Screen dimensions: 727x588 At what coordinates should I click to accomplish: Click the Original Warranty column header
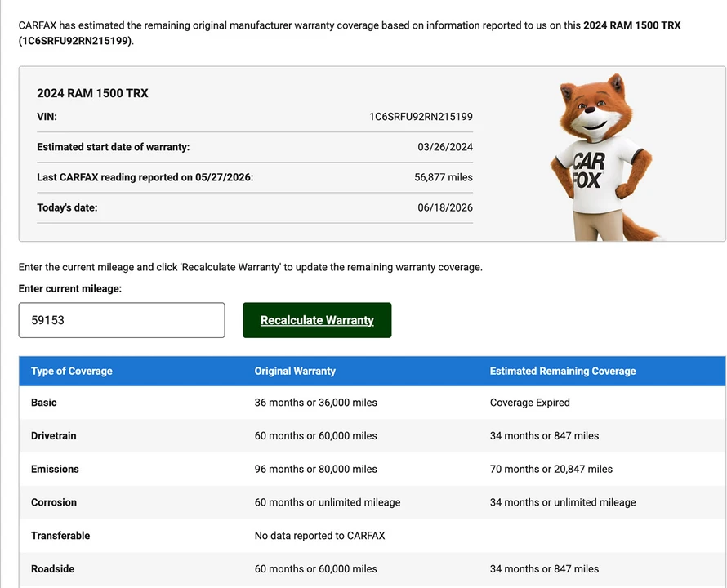click(295, 371)
